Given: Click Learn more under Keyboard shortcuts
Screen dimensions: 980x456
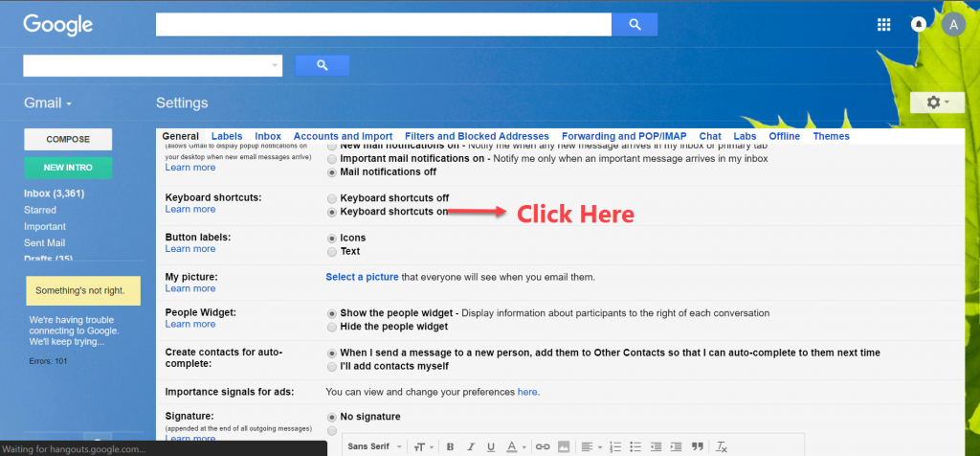Looking at the screenshot, I should (x=190, y=209).
